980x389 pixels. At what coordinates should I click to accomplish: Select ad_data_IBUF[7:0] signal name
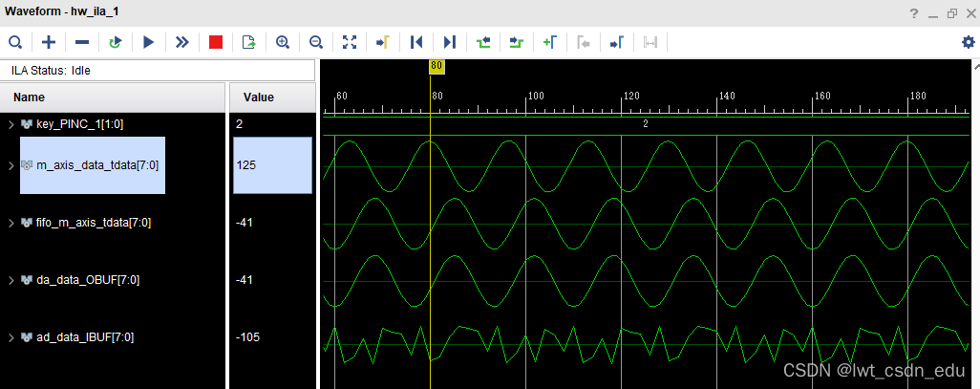(84, 337)
